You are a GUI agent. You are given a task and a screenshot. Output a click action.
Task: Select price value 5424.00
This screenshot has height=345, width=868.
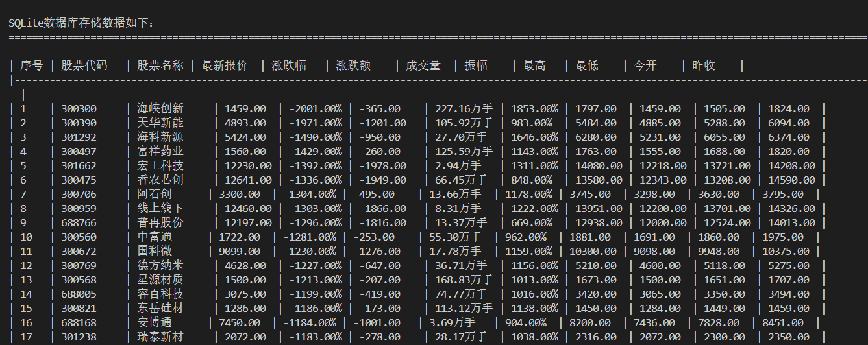coord(245,137)
